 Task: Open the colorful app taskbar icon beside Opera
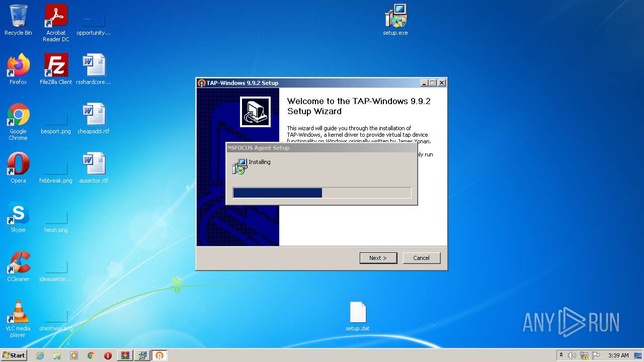[125, 355]
